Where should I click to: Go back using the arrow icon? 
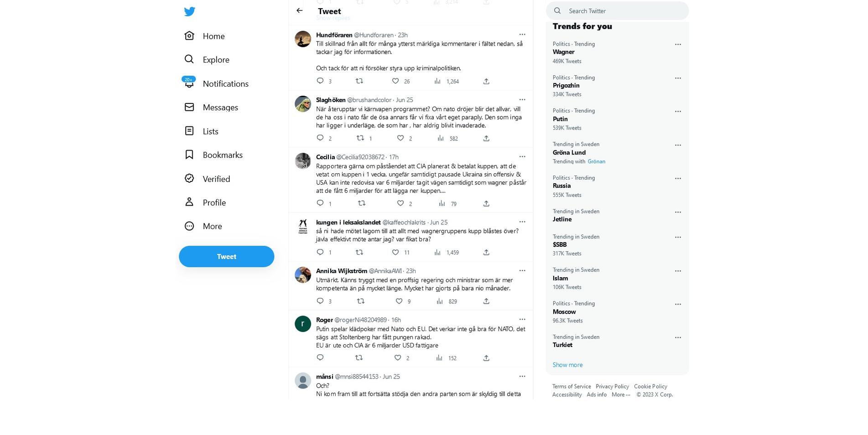point(299,10)
